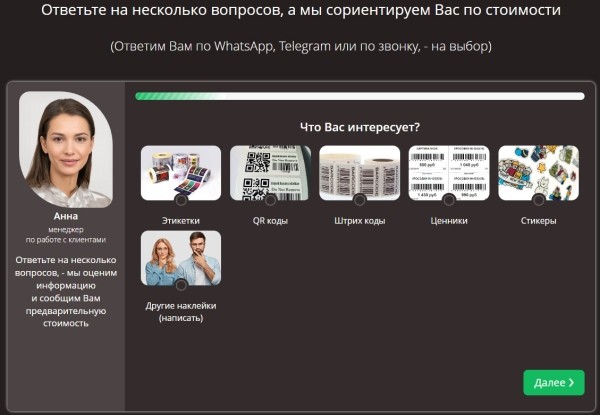600x415 pixels.
Task: Click the 'Этикетки' caption text
Action: click(x=181, y=221)
